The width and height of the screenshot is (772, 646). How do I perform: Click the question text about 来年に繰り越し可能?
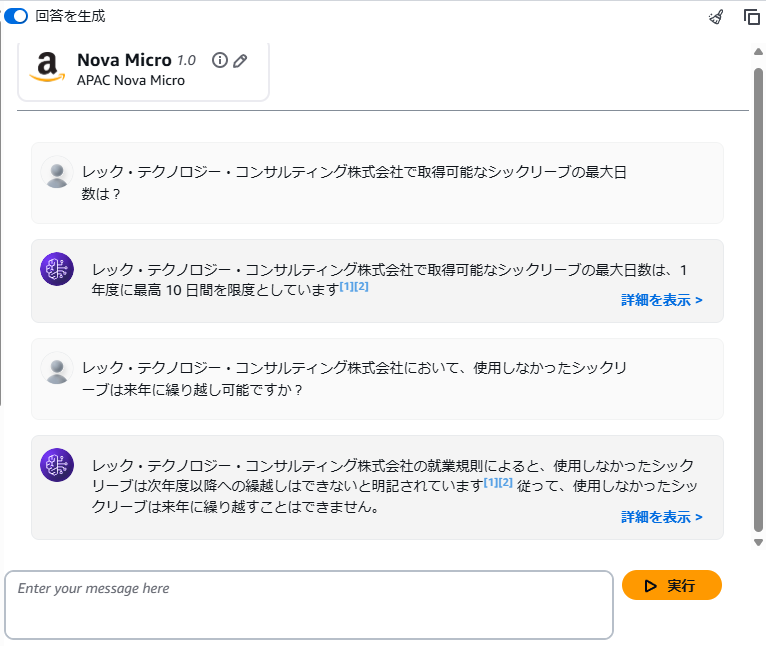coord(354,379)
